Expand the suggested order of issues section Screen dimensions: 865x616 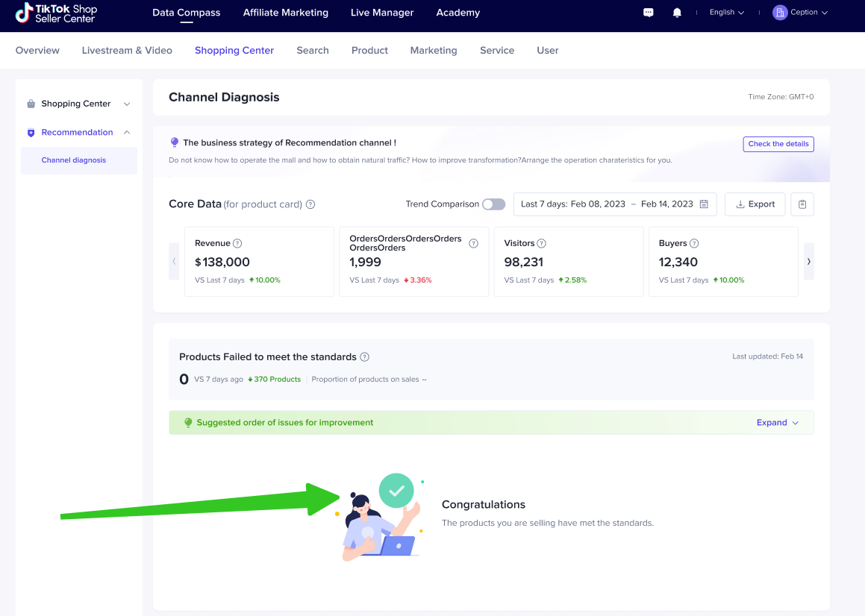[777, 423]
